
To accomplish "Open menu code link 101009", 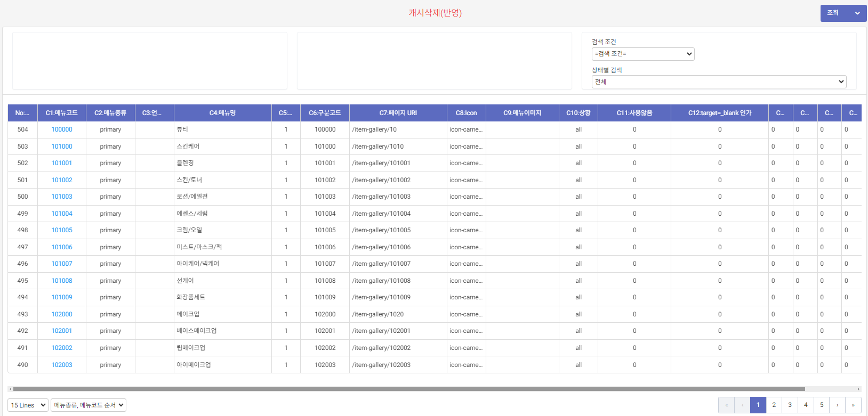I will tap(62, 297).
